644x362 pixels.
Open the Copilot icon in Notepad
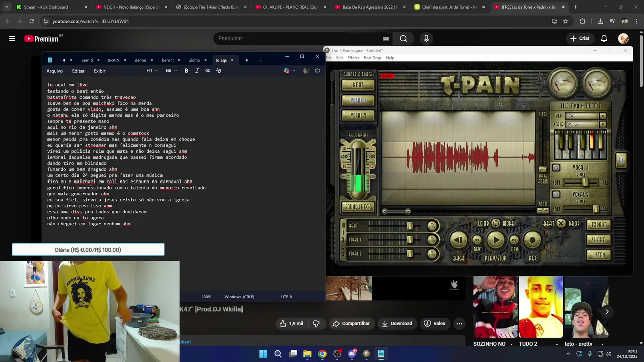pos(287,71)
